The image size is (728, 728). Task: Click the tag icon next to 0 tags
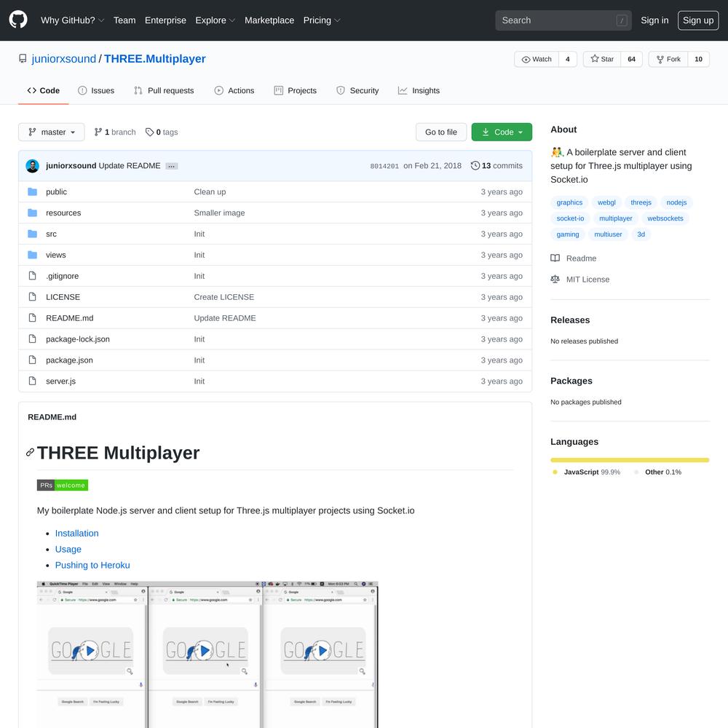(x=149, y=132)
